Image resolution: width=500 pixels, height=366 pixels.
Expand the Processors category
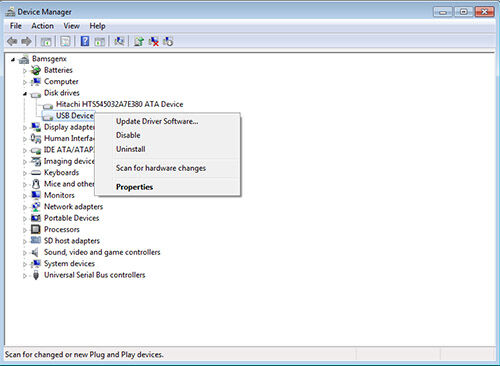pos(25,230)
